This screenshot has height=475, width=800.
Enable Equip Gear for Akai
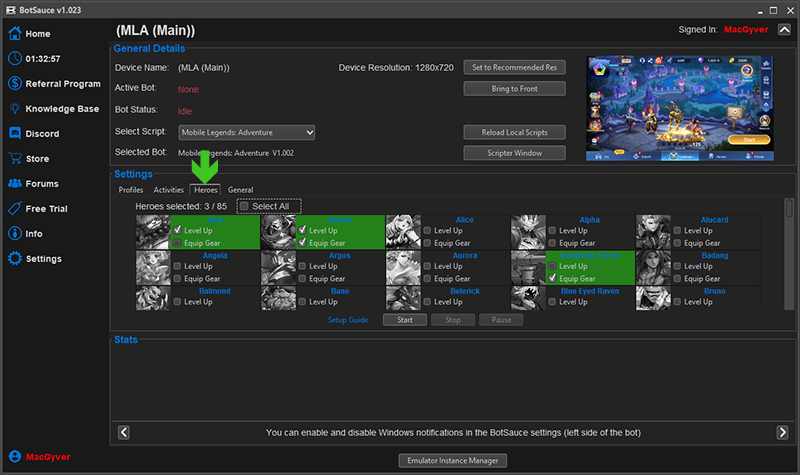pos(177,243)
